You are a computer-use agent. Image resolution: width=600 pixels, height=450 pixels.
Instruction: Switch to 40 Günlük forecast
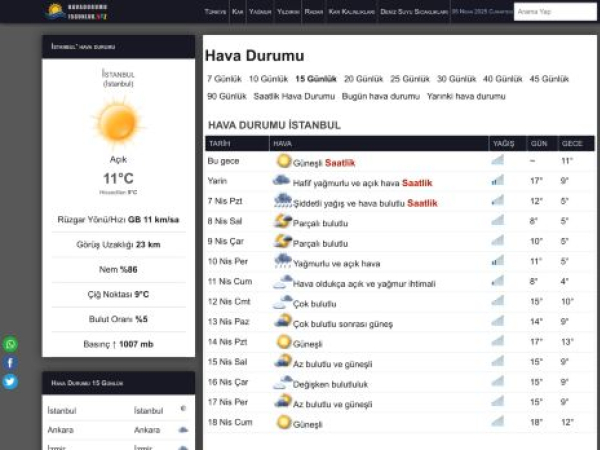[502, 79]
